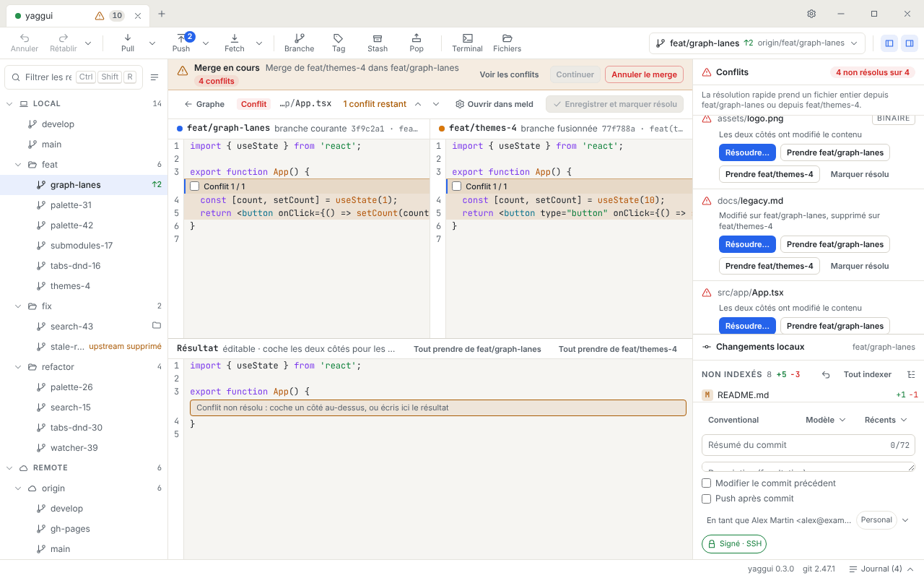Go to previous conflict arrow
This screenshot has width=924, height=578.
click(x=417, y=104)
